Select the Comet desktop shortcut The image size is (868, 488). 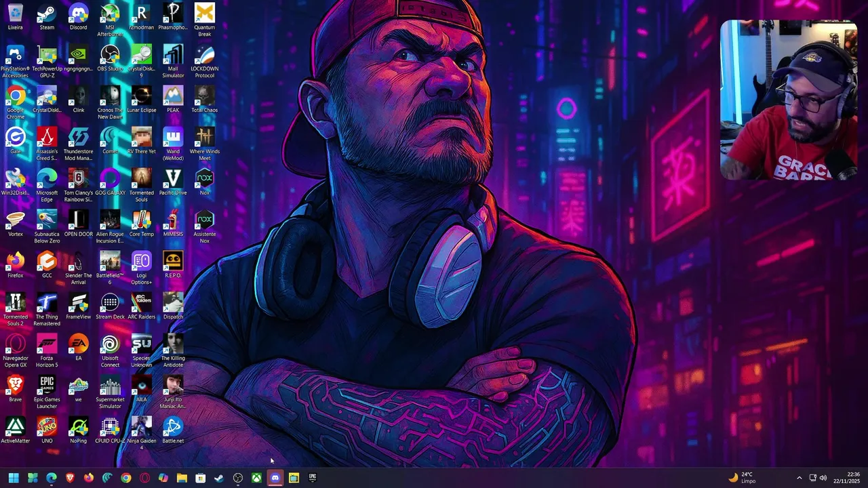coord(110,142)
